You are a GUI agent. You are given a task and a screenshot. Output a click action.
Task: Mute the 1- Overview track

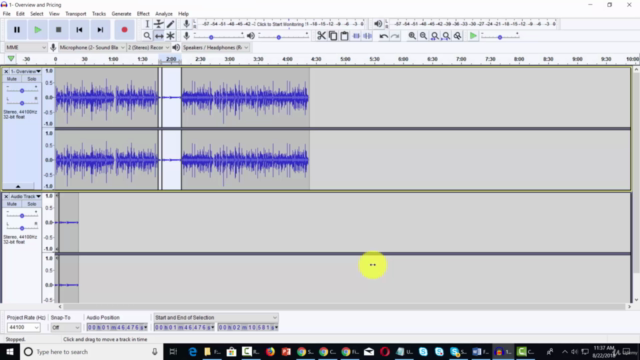point(12,79)
